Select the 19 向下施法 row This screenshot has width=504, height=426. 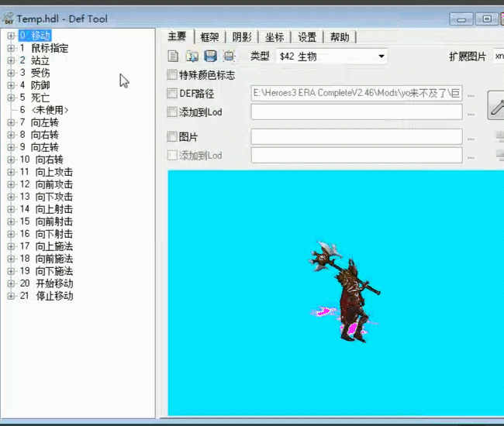click(x=47, y=271)
